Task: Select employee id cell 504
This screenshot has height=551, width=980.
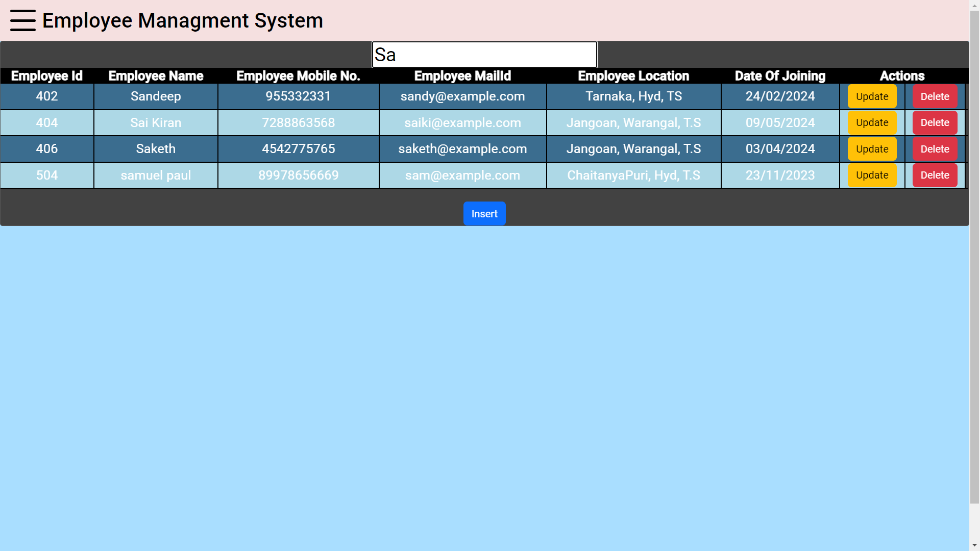Action: click(x=47, y=175)
